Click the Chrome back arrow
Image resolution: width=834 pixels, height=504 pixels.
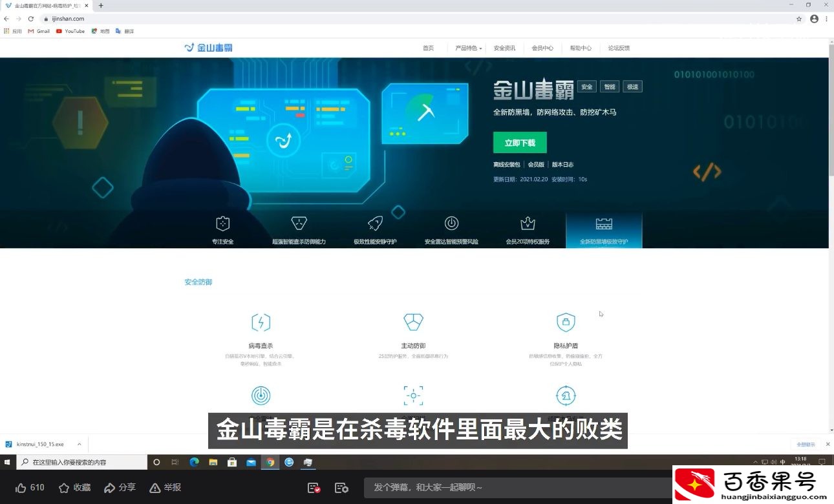click(x=6, y=19)
